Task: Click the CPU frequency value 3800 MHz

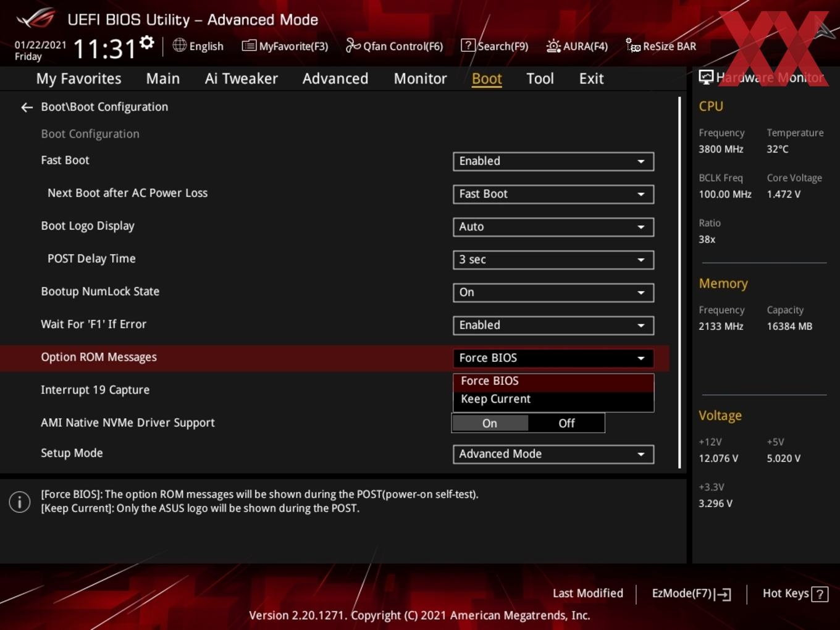Action: pyautogui.click(x=721, y=149)
